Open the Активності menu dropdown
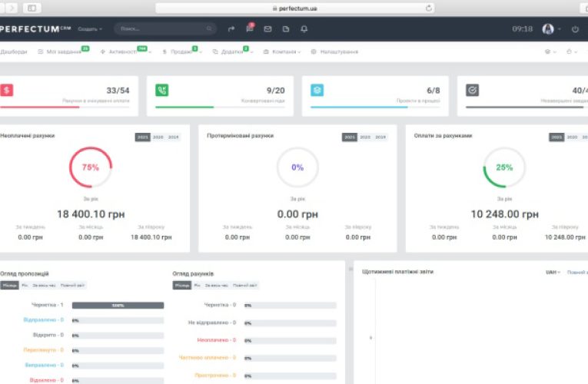This screenshot has height=384, width=588. click(125, 51)
